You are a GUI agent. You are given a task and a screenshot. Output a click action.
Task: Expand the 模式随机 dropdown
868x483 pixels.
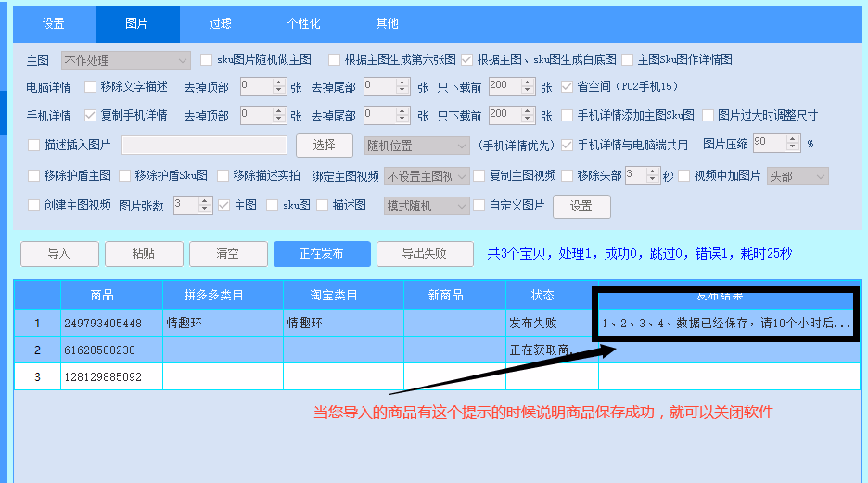tap(427, 206)
